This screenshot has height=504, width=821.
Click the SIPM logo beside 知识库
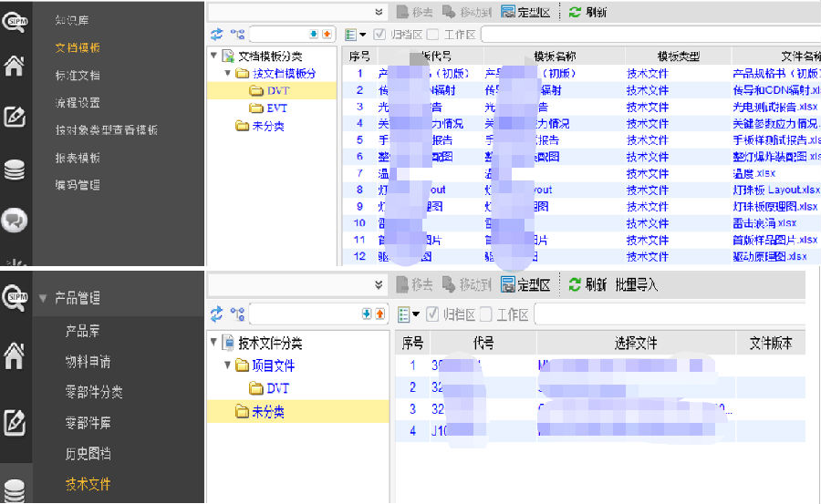pyautogui.click(x=15, y=22)
